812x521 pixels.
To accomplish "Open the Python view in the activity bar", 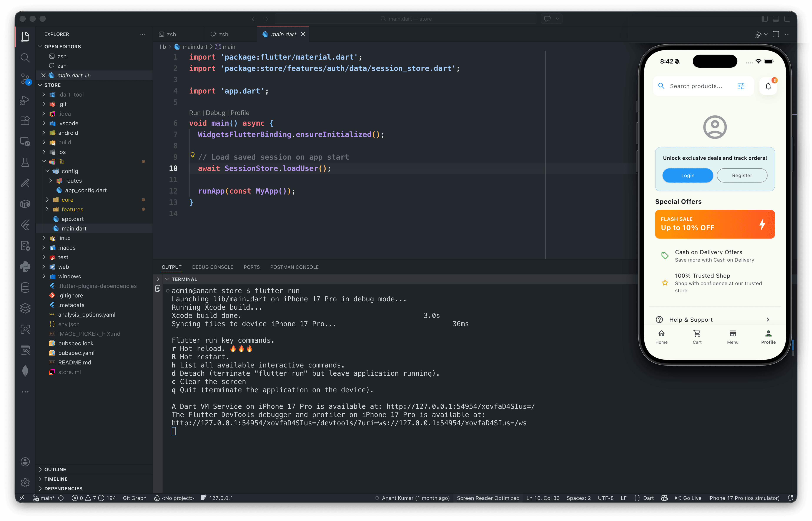I will coord(25,266).
